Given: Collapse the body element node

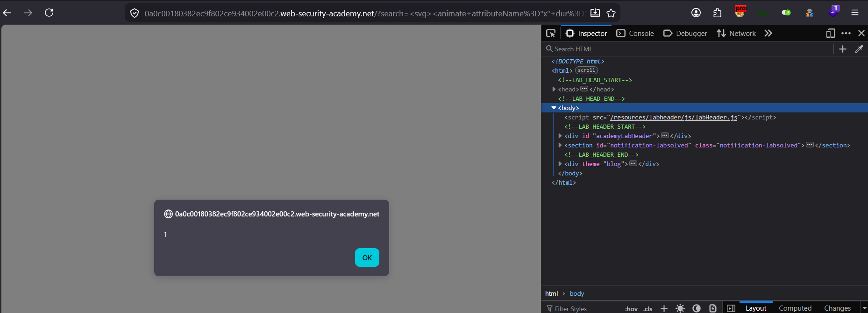Looking at the screenshot, I should (x=554, y=108).
